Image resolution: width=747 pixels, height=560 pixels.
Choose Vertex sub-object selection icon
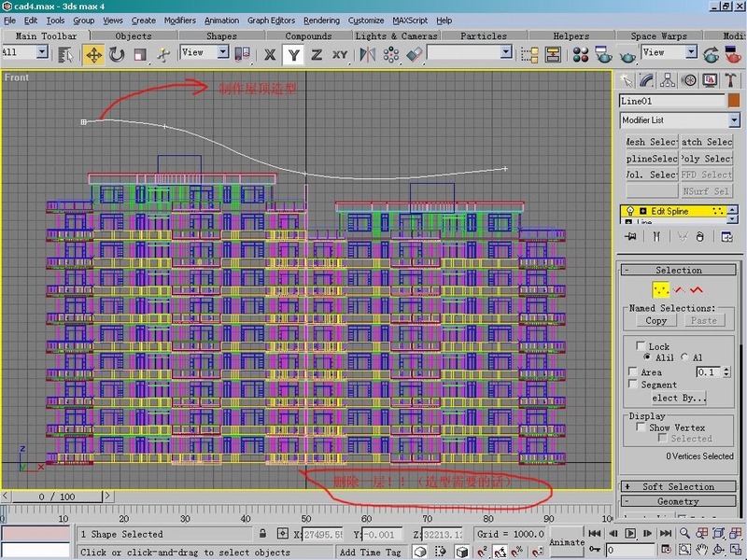661,290
